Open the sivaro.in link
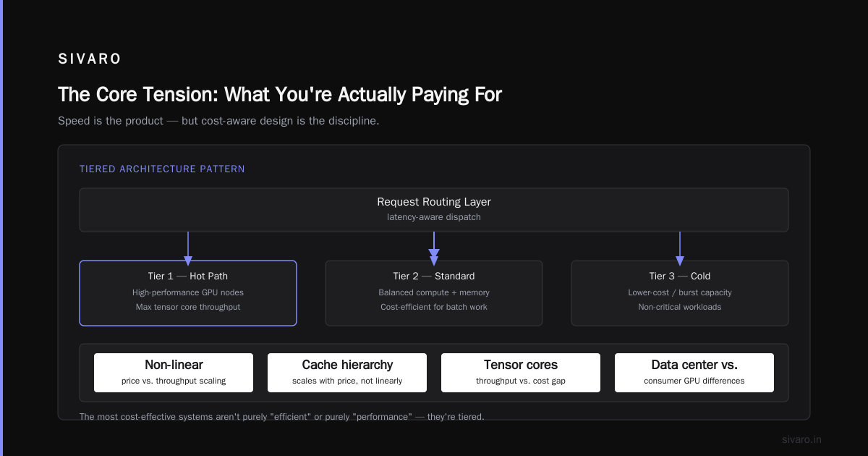Image resolution: width=868 pixels, height=456 pixels. pos(801,439)
